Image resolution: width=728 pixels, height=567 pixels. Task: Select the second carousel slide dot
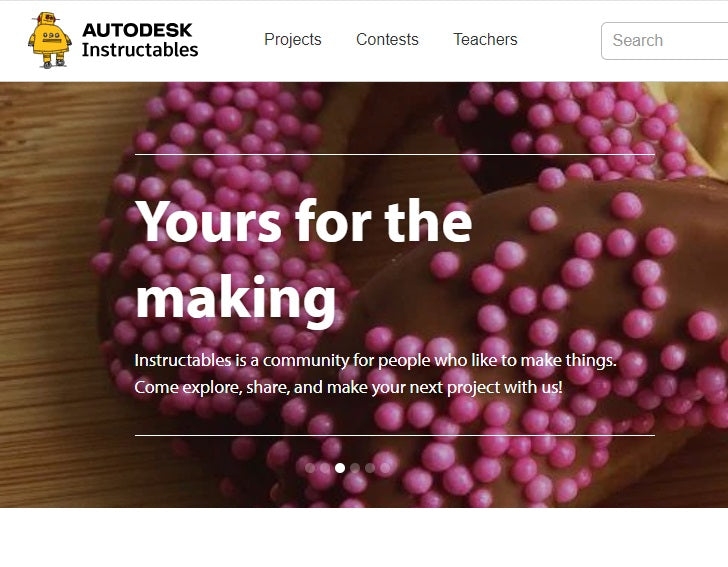325,468
